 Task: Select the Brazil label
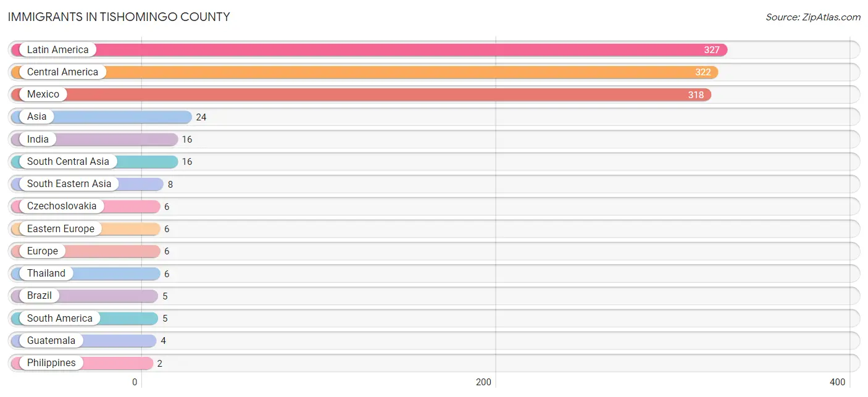coord(40,295)
